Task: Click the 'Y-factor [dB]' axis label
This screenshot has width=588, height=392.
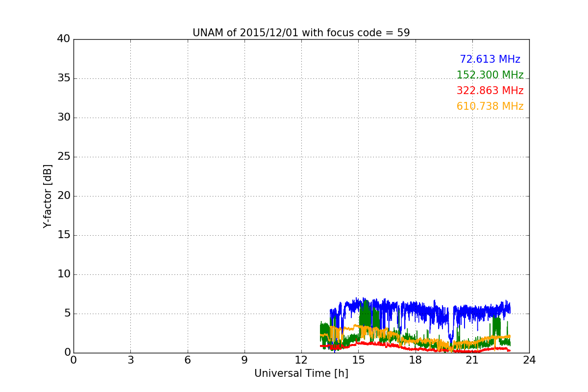Action: click(x=48, y=196)
